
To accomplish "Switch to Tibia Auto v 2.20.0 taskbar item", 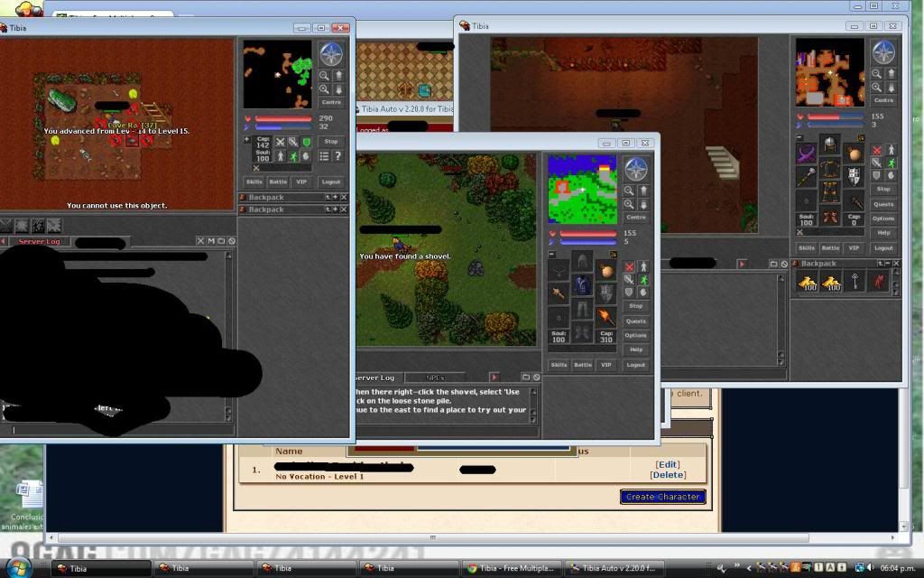I will (614, 568).
